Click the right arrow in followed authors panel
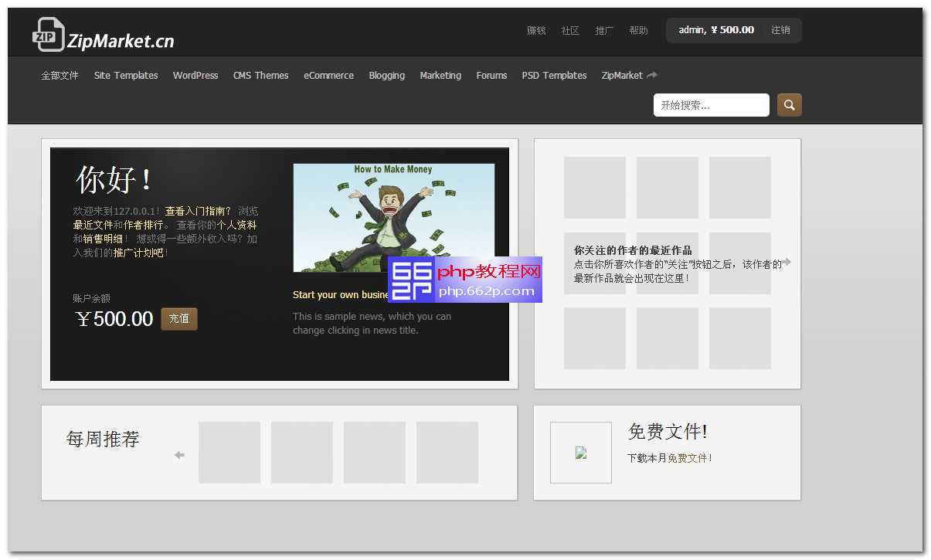Screen dimensions: 931x560 (787, 262)
